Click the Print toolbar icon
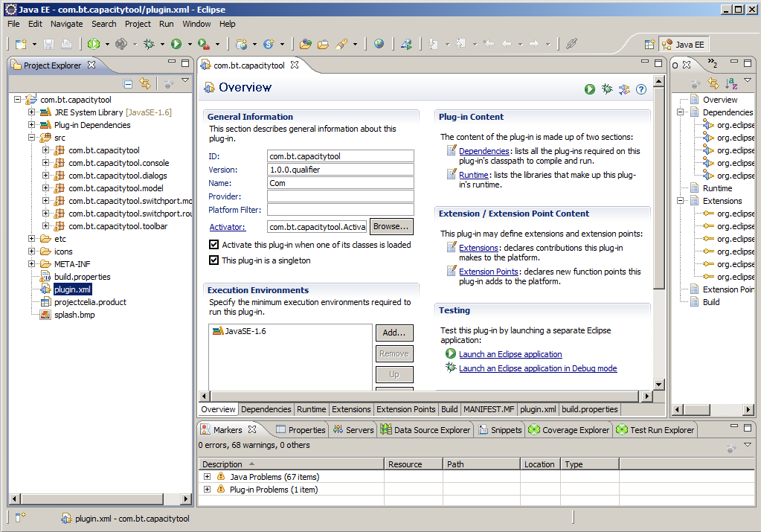761x532 pixels. coord(66,44)
